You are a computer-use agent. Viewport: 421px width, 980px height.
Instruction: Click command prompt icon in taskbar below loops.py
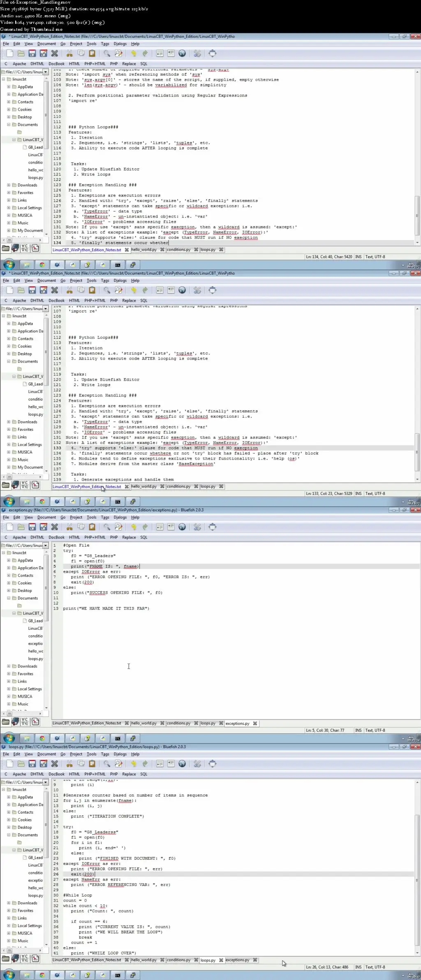pos(118,975)
